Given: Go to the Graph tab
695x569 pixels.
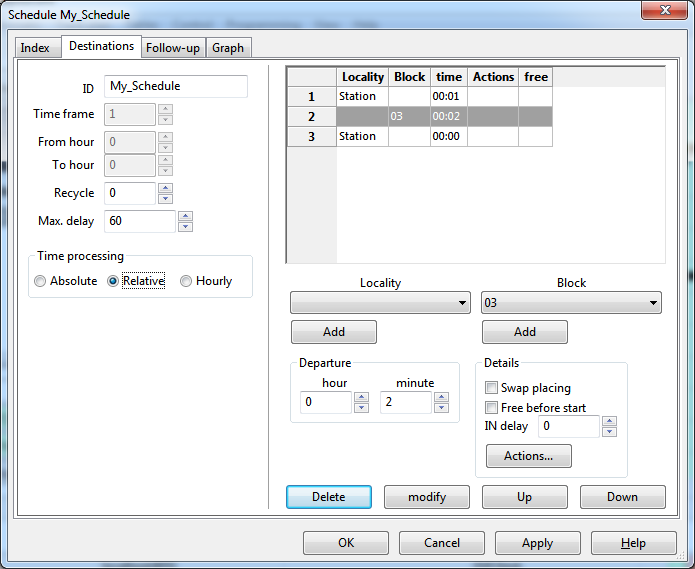Looking at the screenshot, I should click(x=228, y=48).
